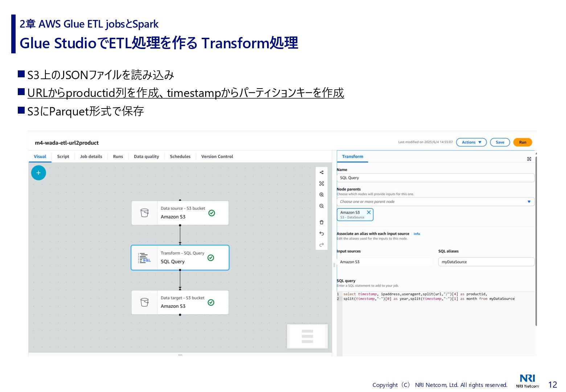This screenshot has height=392, width=566.
Task: Click the orange Run button
Action: click(522, 142)
